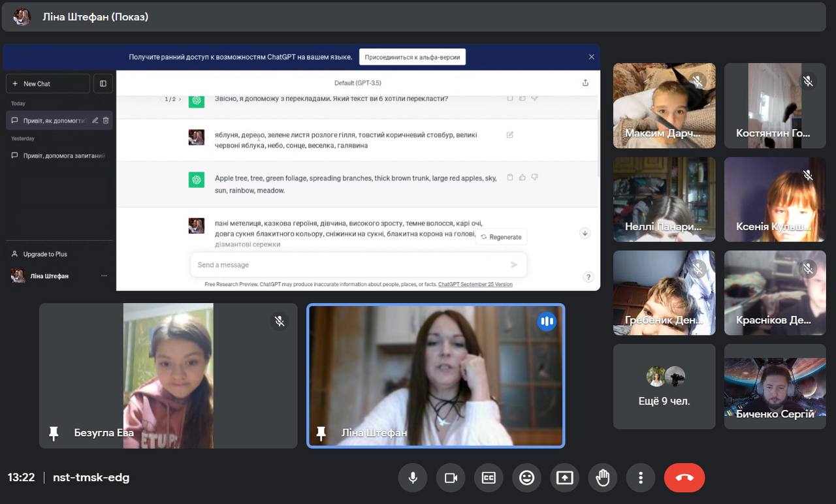Click the New Chat button in ChatGPT
This screenshot has width=836, height=504.
[48, 84]
